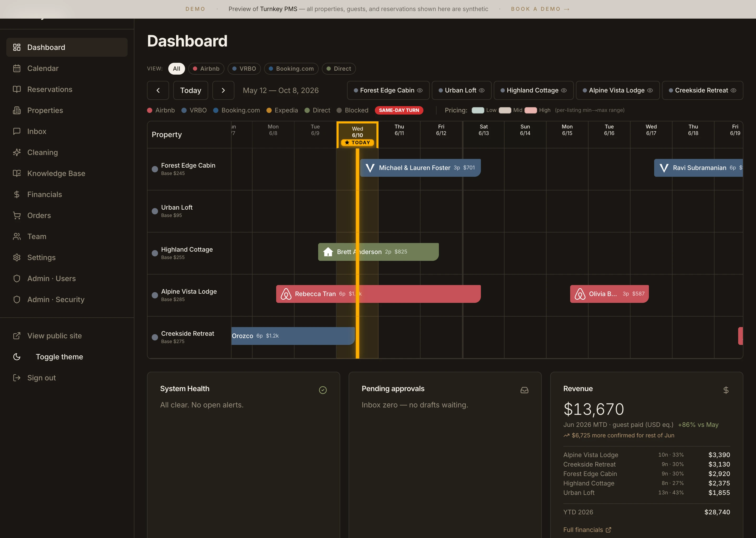The height and width of the screenshot is (538, 756).
Task: Filter view by VRBO channel
Action: [244, 69]
